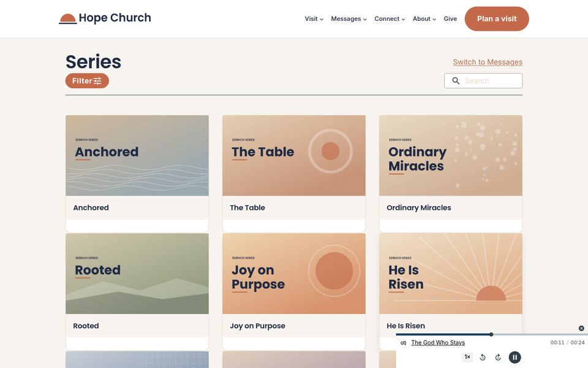
Task: Change the 1× playback speed
Action: click(x=467, y=357)
